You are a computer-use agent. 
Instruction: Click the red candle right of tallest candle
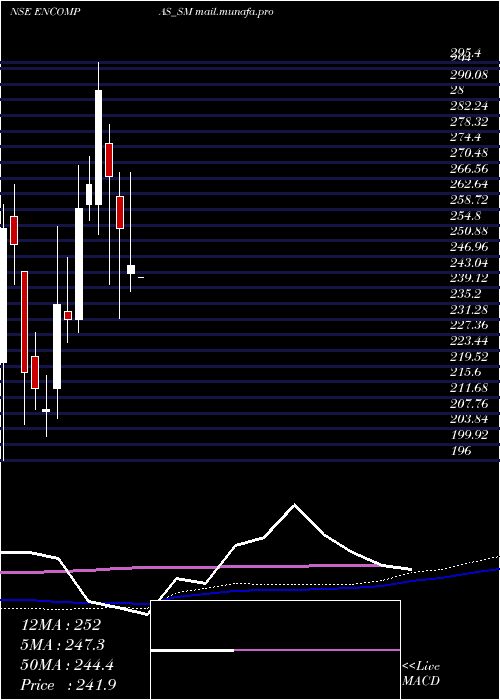pos(109,160)
